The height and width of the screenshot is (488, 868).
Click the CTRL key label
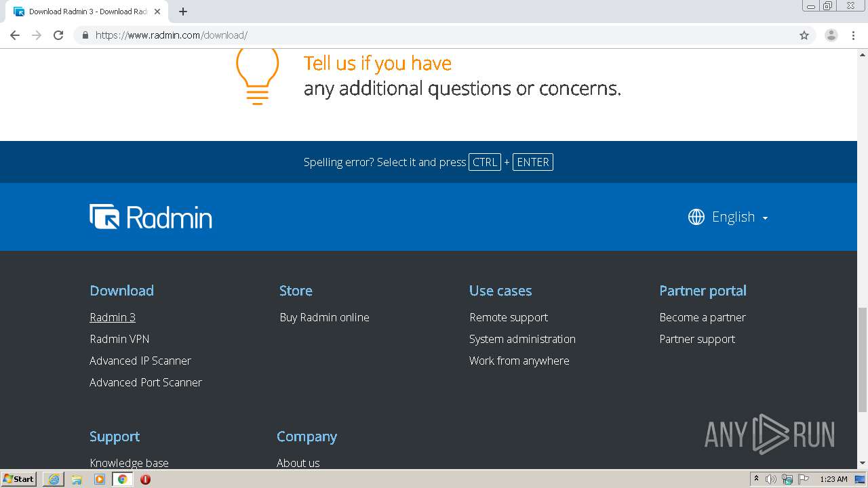click(485, 162)
